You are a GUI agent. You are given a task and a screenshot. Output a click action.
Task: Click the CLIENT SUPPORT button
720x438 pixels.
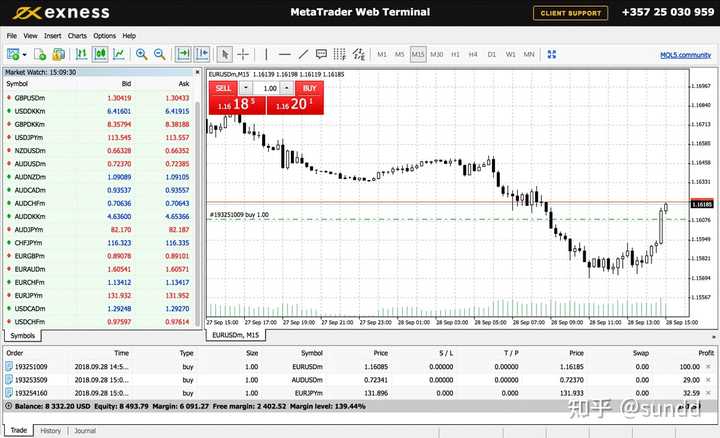point(571,13)
